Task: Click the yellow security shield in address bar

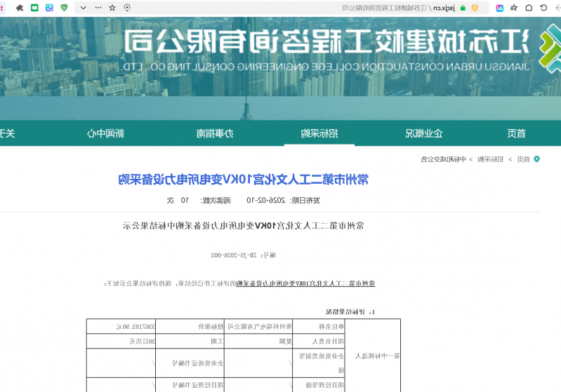Action: [475, 8]
